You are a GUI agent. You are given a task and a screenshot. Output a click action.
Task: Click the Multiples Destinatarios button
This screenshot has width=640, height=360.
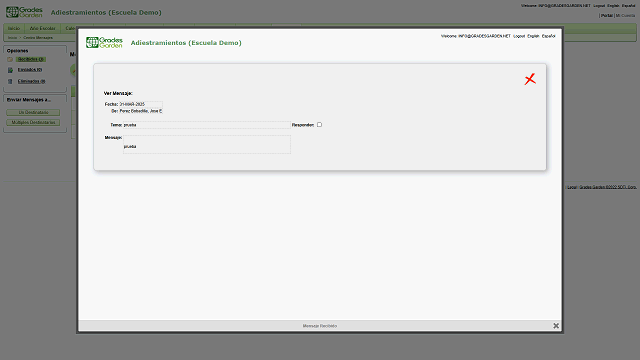(33, 122)
